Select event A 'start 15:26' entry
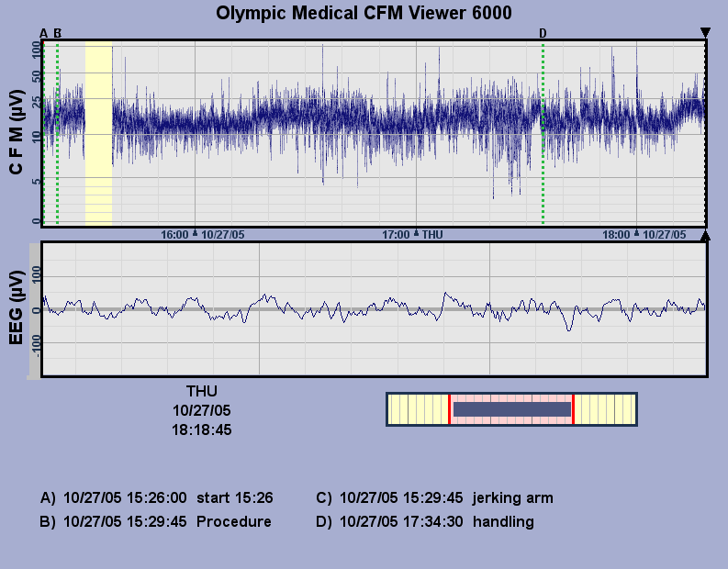728x569 pixels. point(156,498)
